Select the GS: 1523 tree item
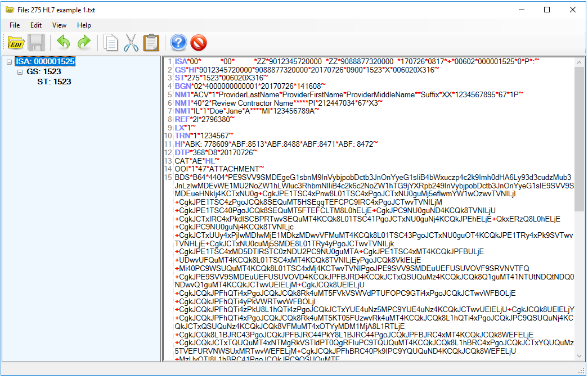The width and height of the screenshot is (588, 379). 44,72
